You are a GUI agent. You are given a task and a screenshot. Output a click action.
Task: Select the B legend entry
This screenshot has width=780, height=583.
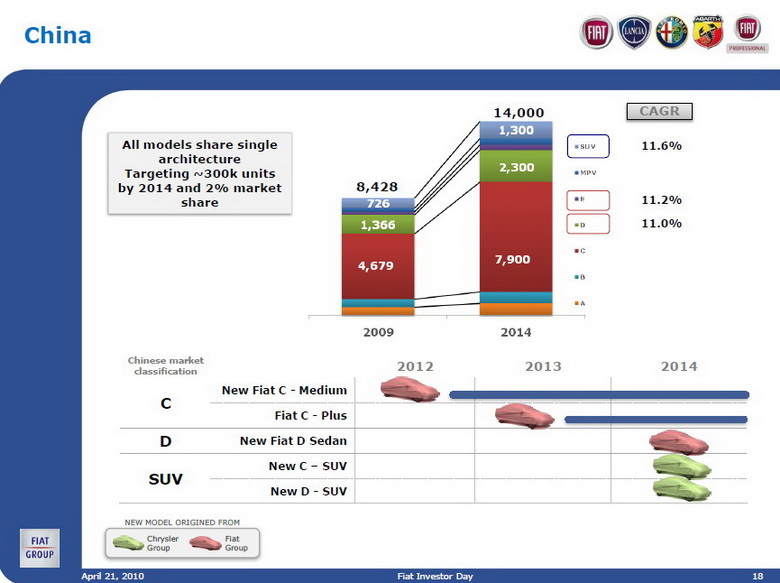580,277
